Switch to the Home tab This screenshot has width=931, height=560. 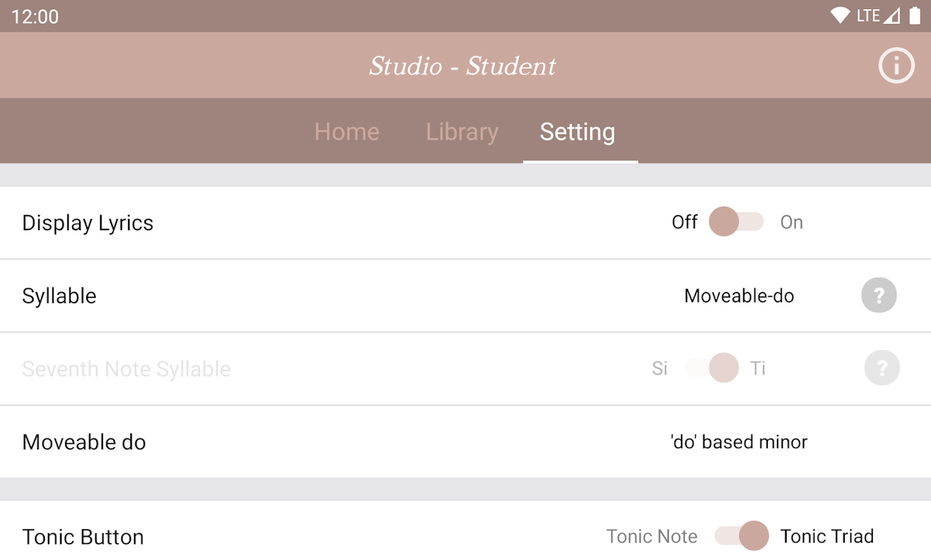pyautogui.click(x=347, y=132)
